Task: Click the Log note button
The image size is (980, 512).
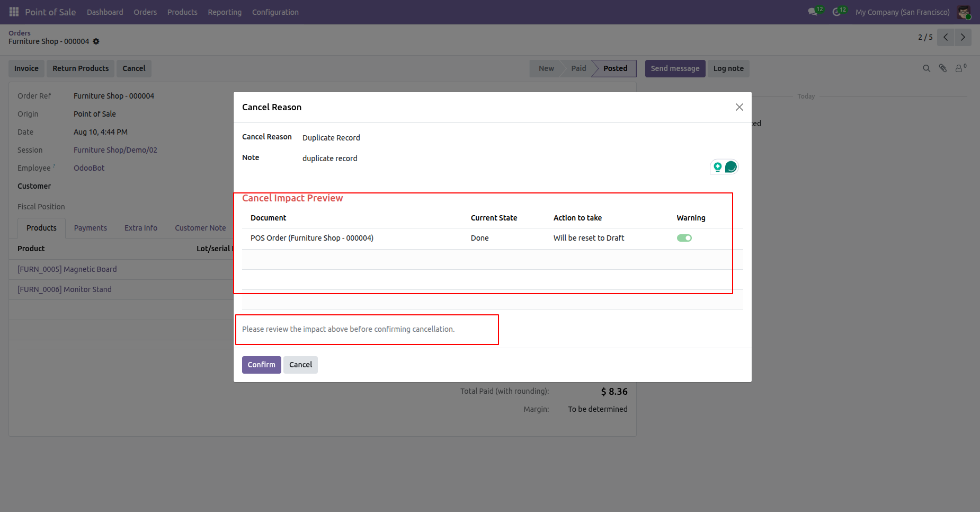Action: (x=728, y=68)
